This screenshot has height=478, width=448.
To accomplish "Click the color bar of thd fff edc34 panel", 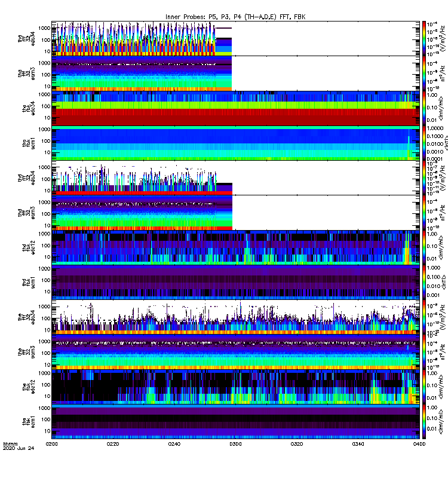I will point(424,178).
